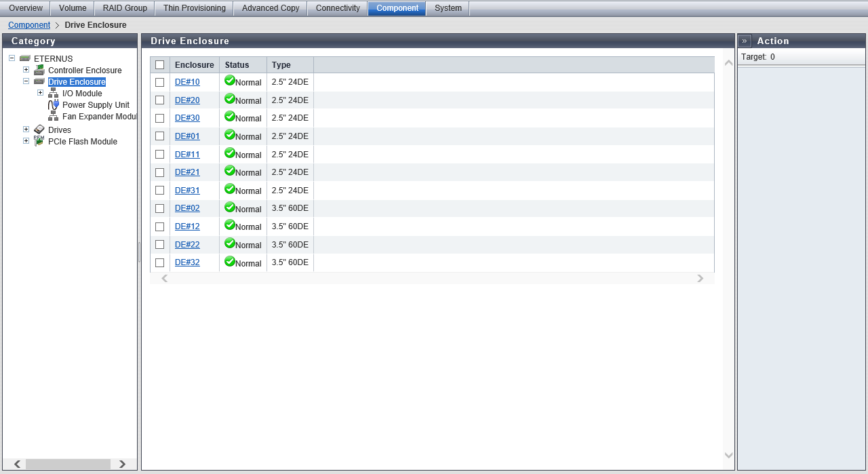Click the I/O Module icon

[x=54, y=94]
